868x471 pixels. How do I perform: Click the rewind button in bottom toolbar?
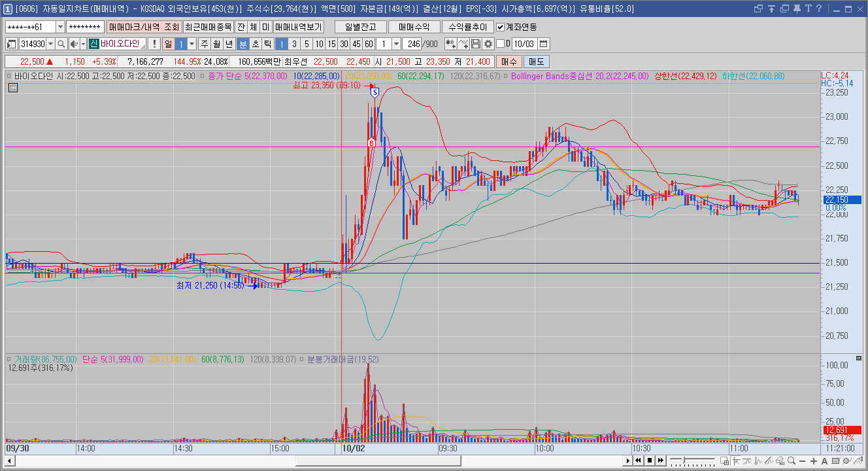(x=639, y=461)
